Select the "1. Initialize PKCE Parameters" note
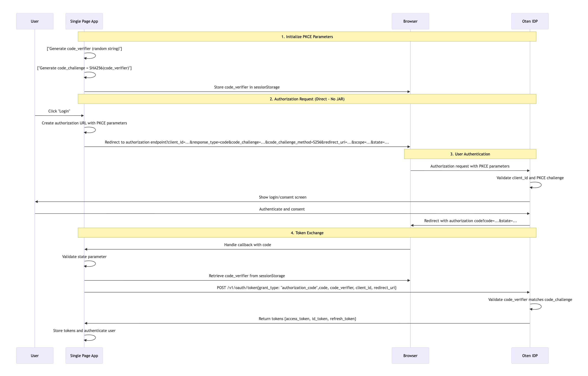The height and width of the screenshot is (376, 588). (x=307, y=37)
